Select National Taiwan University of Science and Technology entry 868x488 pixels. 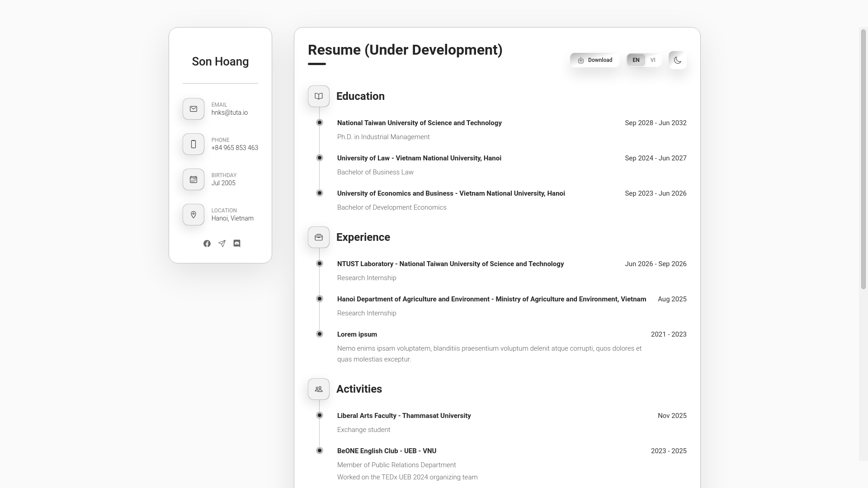pyautogui.click(x=420, y=123)
